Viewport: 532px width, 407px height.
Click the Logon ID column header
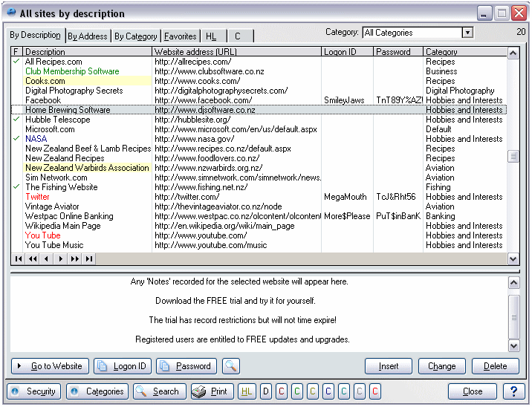pyautogui.click(x=348, y=51)
